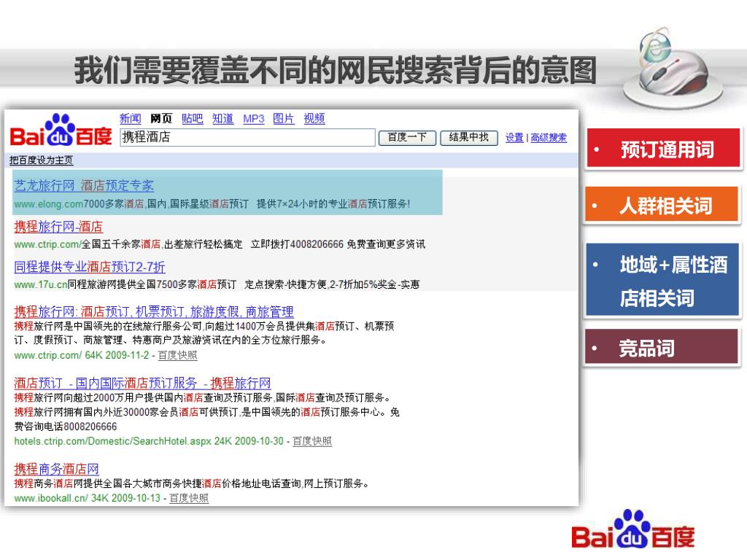This screenshot has width=747, height=560.
Task: Click the search box containing 携程酒店
Action: [x=247, y=138]
